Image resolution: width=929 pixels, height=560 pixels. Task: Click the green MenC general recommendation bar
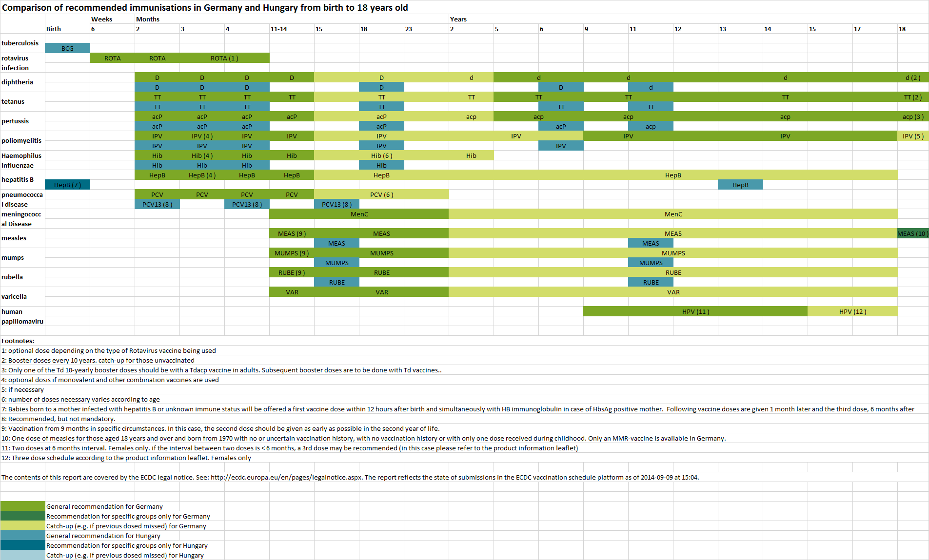tap(359, 214)
